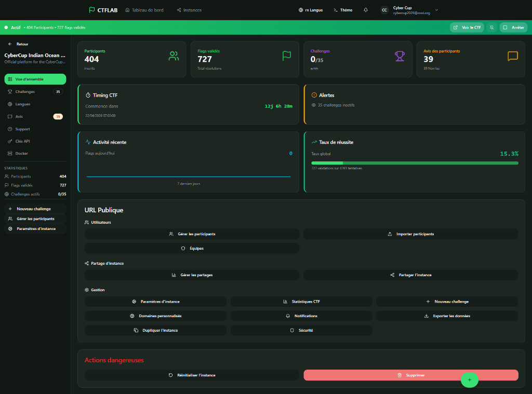The image size is (532, 394).
Task: Click the back arrow next to Retour
Action: [x=10, y=44]
